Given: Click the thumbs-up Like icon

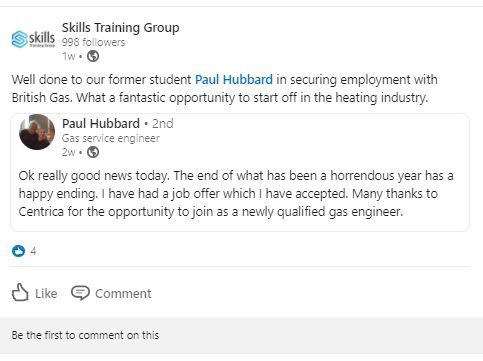Looking at the screenshot, I should click(20, 293).
